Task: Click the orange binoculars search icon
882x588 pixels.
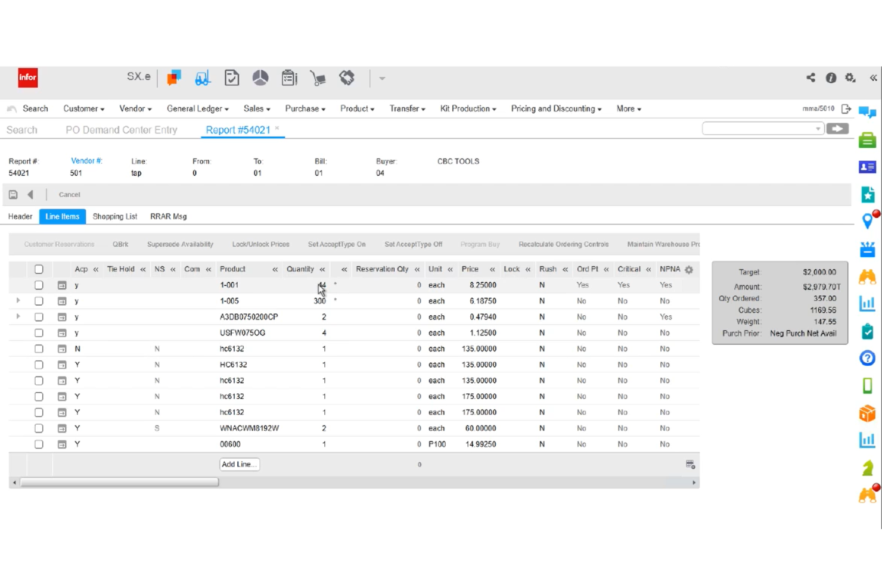Action: [x=867, y=276]
